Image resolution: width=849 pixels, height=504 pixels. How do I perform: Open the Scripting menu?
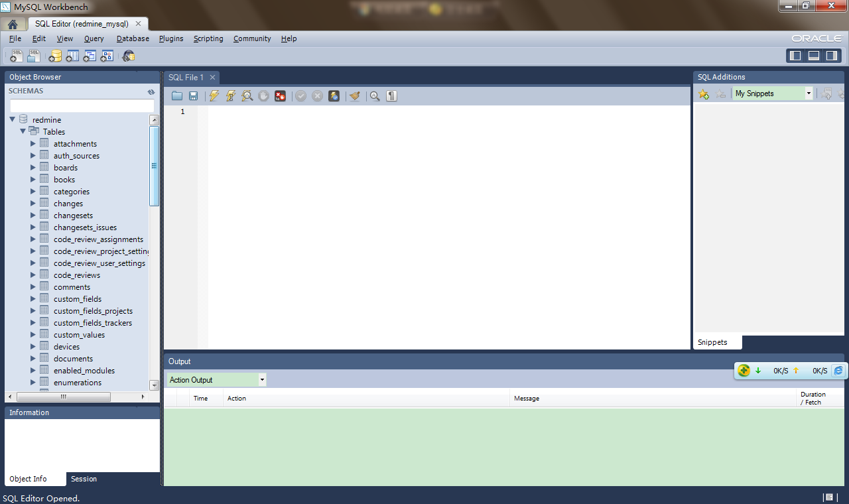pyautogui.click(x=208, y=38)
